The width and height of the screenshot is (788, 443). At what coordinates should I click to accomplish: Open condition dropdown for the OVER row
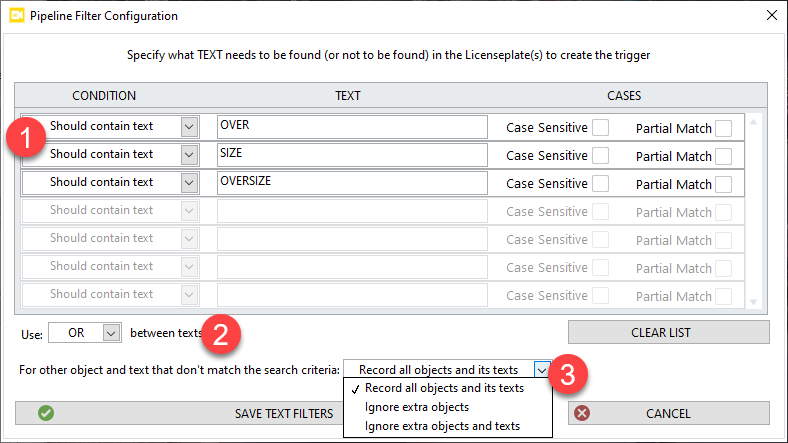[189, 127]
